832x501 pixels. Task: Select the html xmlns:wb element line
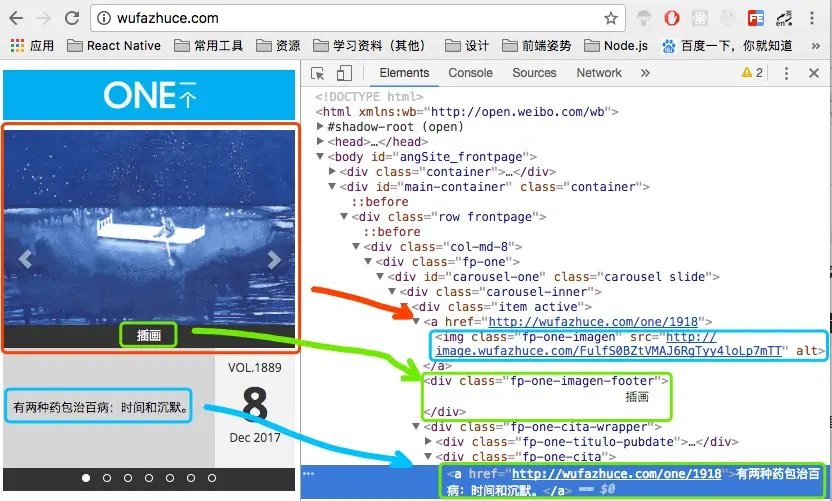coord(467,111)
